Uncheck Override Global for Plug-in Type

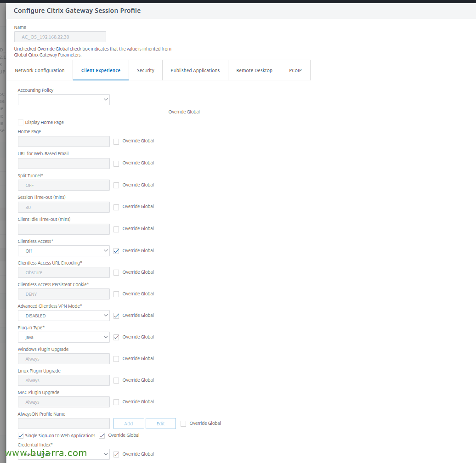116,337
